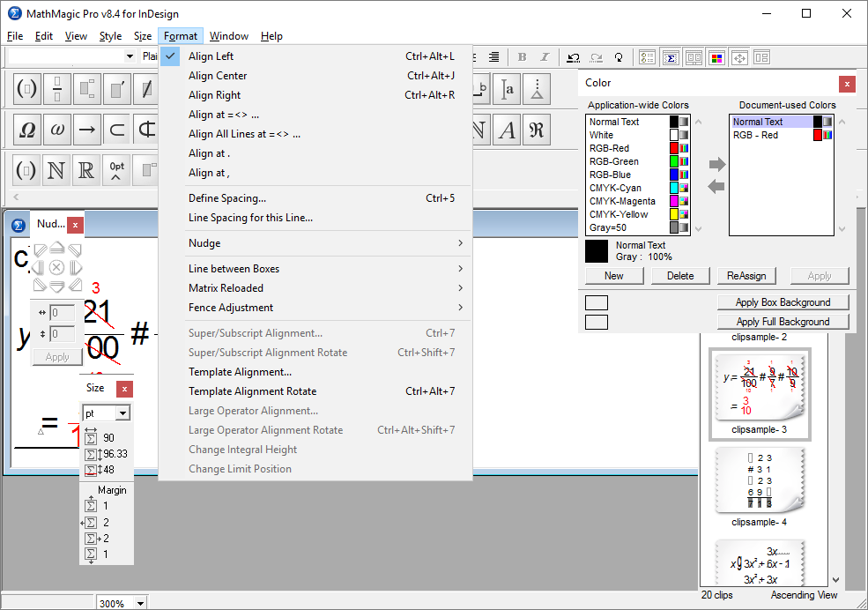
Task: Open the 300% zoom dropdown
Action: [x=141, y=603]
